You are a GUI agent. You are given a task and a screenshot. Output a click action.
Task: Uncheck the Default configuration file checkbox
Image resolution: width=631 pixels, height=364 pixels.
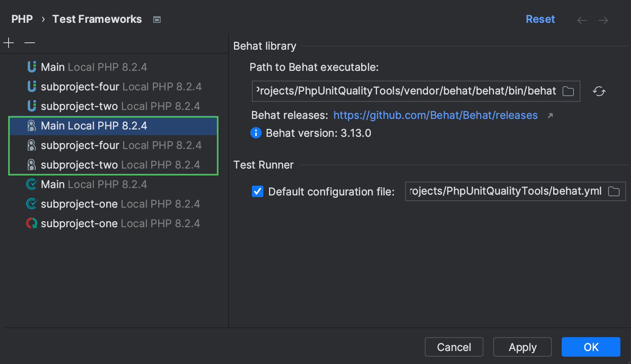click(257, 191)
